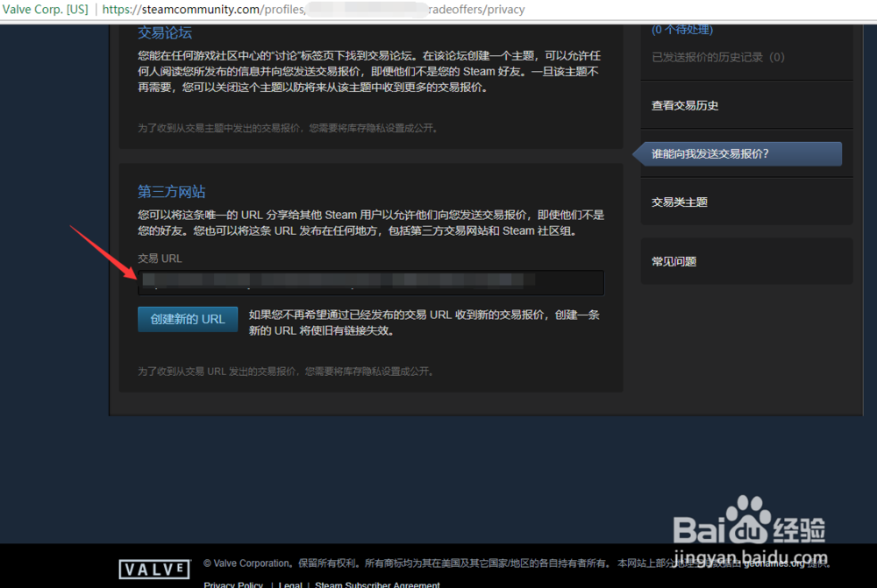877x588 pixels.
Task: Open the Legal footer link
Action: [x=290, y=584]
